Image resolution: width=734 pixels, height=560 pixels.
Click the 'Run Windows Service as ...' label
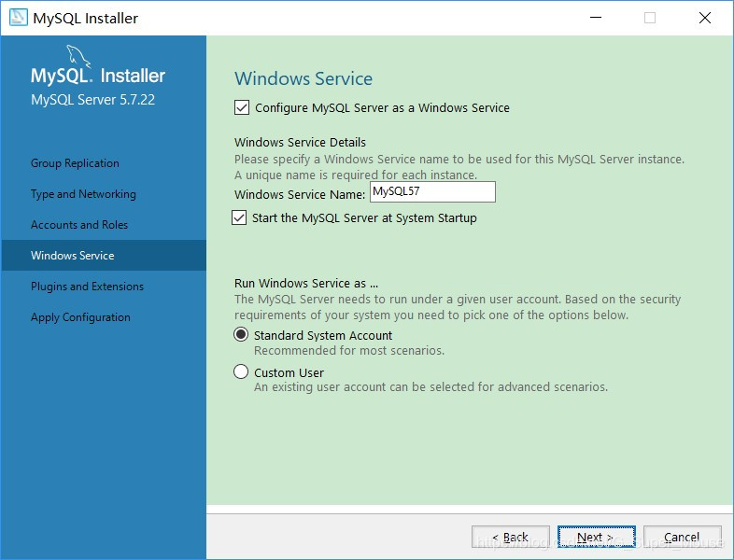coord(306,283)
